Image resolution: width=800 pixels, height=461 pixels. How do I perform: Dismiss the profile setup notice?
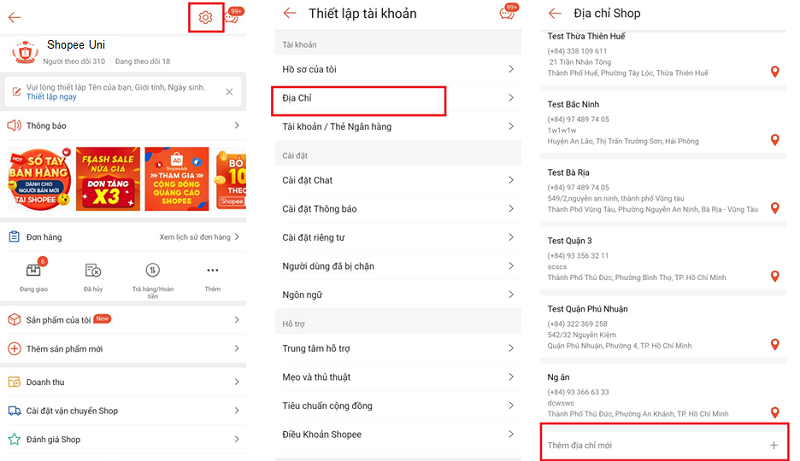click(x=229, y=92)
